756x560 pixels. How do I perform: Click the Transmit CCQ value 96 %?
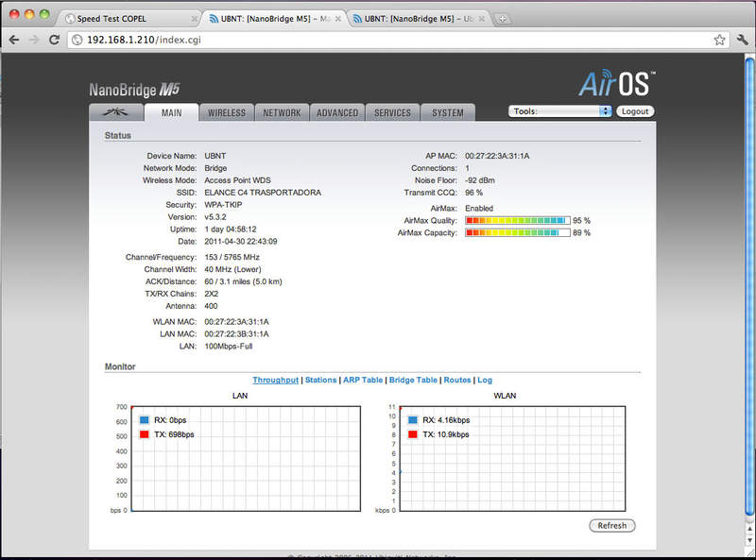[x=473, y=193]
